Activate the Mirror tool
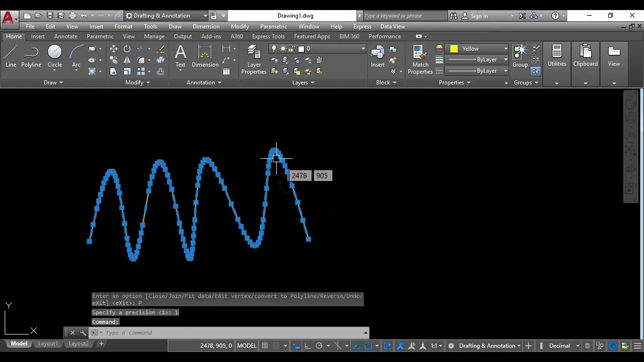 (x=127, y=60)
